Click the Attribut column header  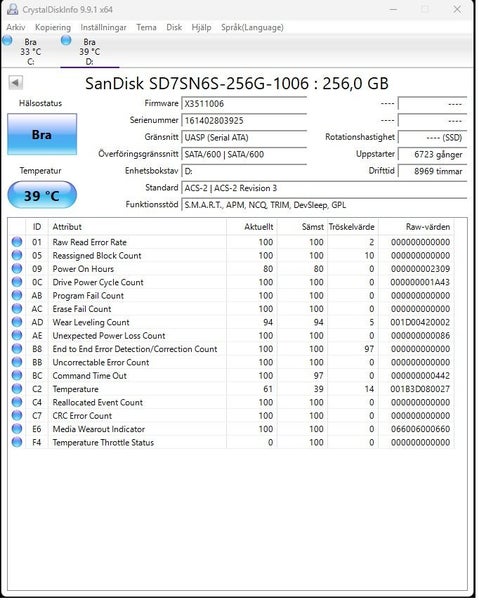tap(137, 227)
